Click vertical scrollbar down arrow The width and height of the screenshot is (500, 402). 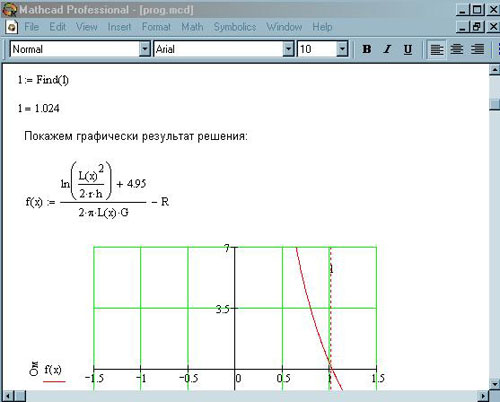[x=495, y=384]
